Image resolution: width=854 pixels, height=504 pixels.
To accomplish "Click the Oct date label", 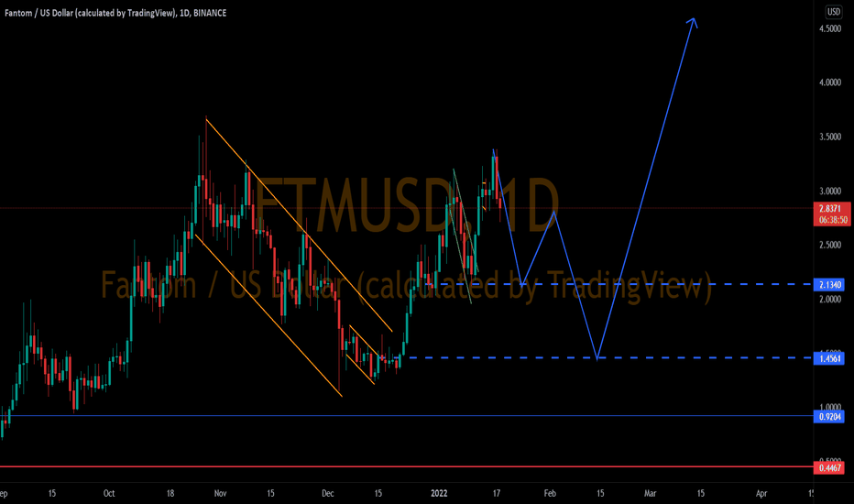I will (x=109, y=494).
